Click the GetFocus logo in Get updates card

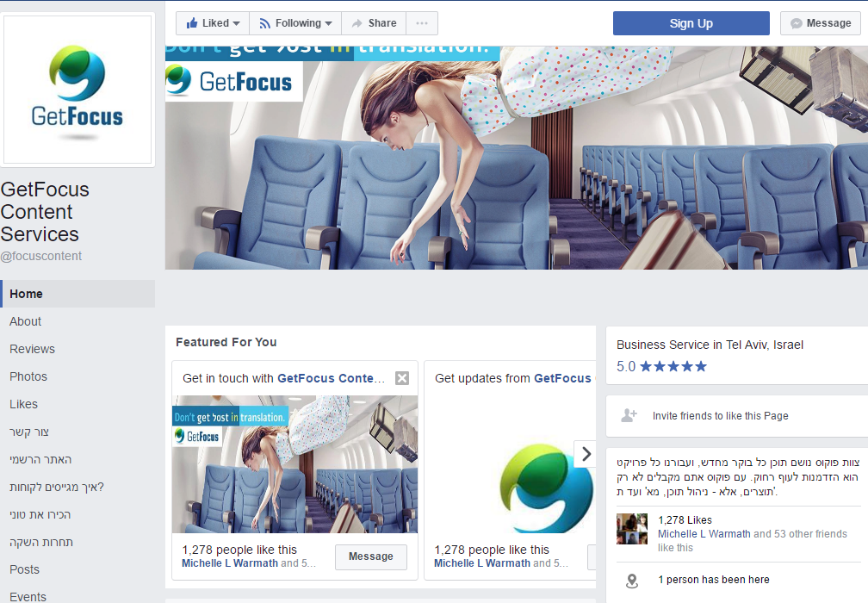pyautogui.click(x=547, y=486)
